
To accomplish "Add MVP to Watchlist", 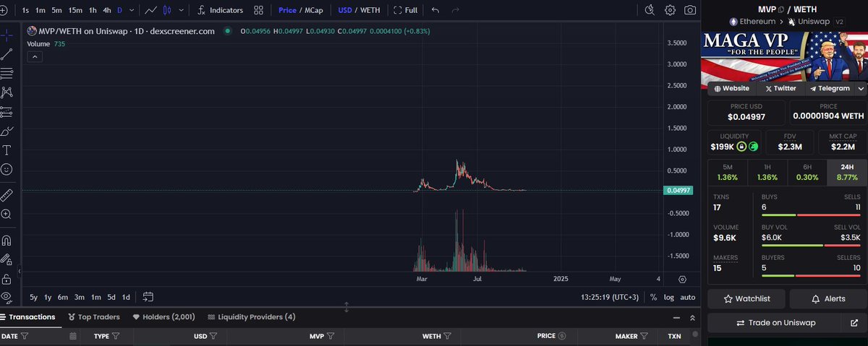I will click(x=746, y=298).
